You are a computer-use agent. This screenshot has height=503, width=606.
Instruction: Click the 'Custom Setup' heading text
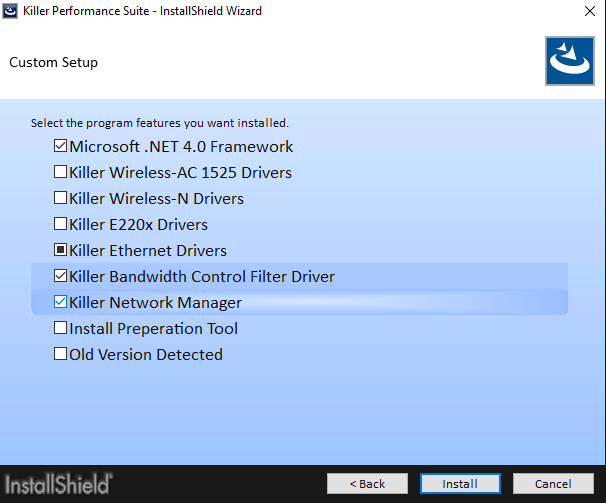coord(53,62)
